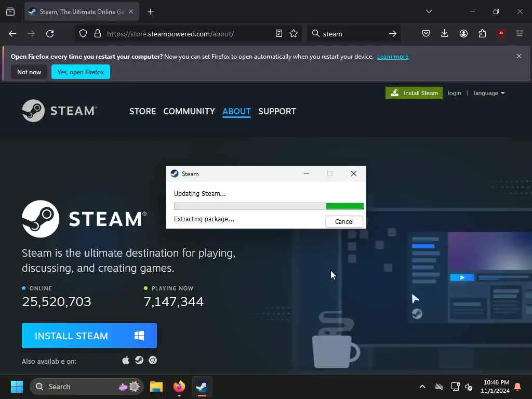Viewport: 532px width, 399px height.
Task: Click the Updating Steam progress bar
Action: (x=269, y=206)
